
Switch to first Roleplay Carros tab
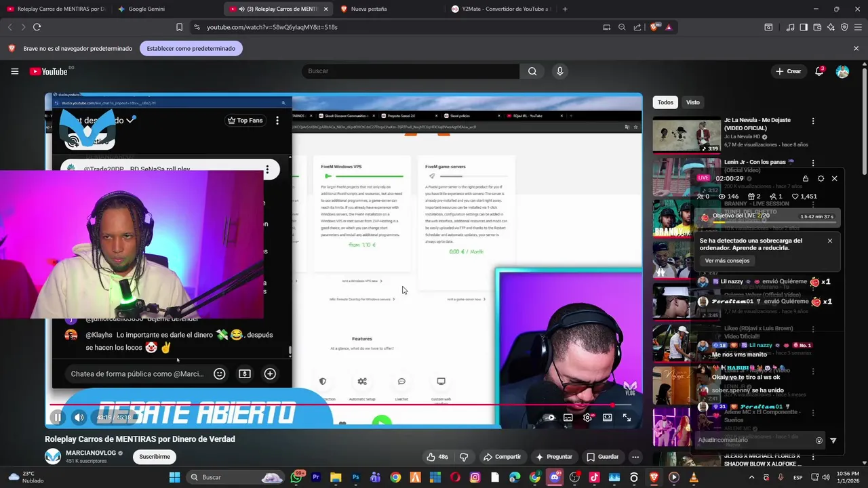[56, 9]
